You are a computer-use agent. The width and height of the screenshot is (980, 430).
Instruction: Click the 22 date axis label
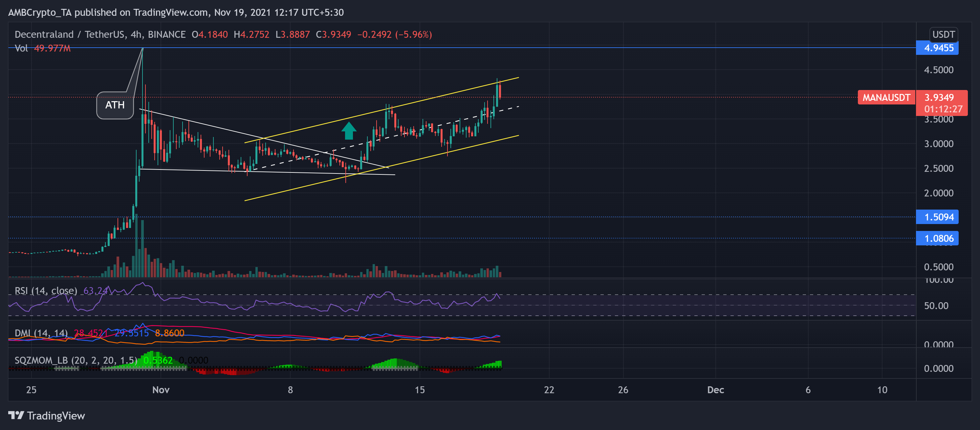point(549,390)
